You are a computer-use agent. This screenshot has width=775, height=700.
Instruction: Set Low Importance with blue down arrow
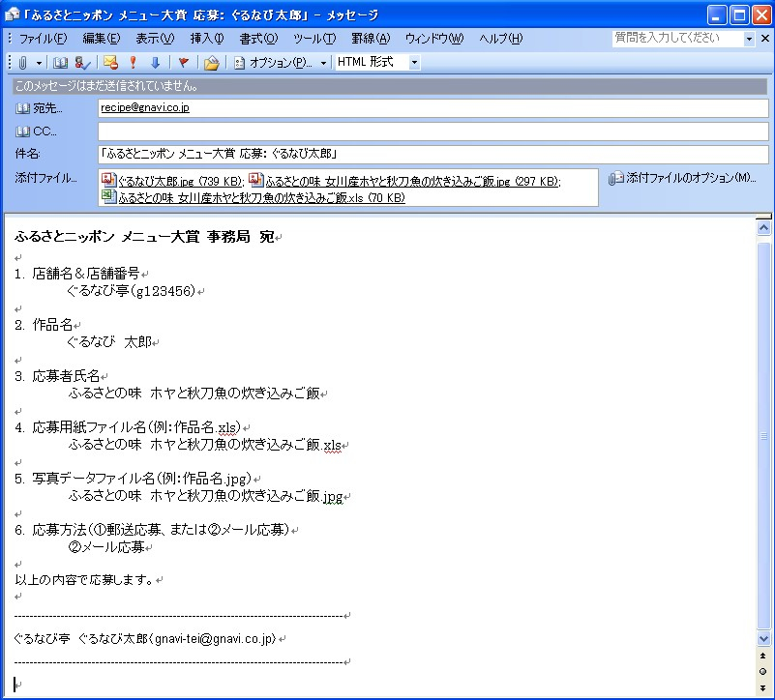(155, 62)
